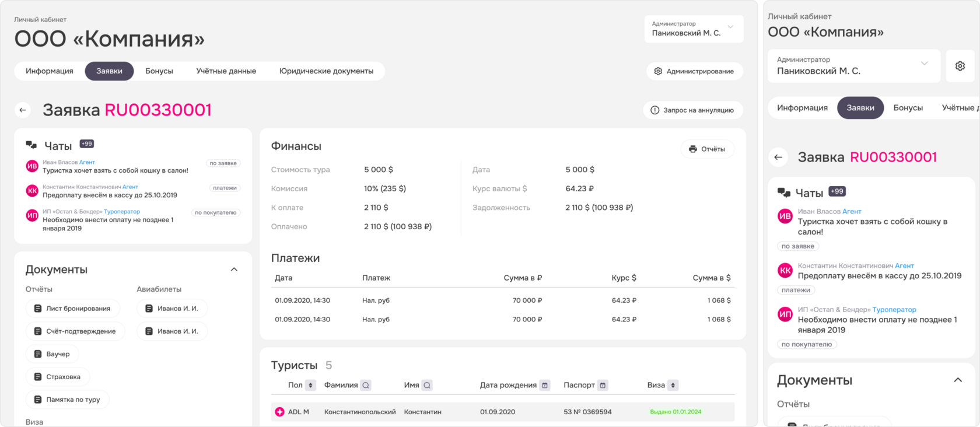980x427 pixels.
Task: Open the Лист бронирования document in the wide layout
Action: tap(72, 309)
